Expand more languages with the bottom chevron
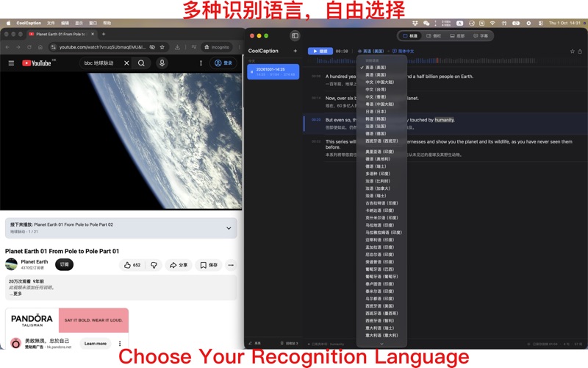Screen dimensions: 588x368 pyautogui.click(x=381, y=344)
